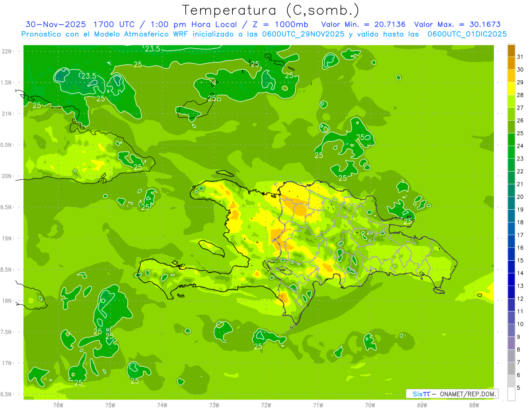532x411 pixels.
Task: Pick the yellow color segment between 28 and 29
Action: click(511, 89)
